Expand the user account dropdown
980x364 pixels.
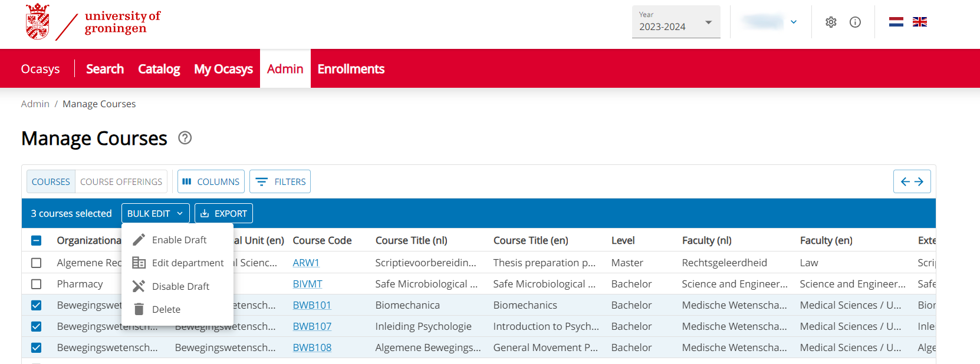pos(770,22)
